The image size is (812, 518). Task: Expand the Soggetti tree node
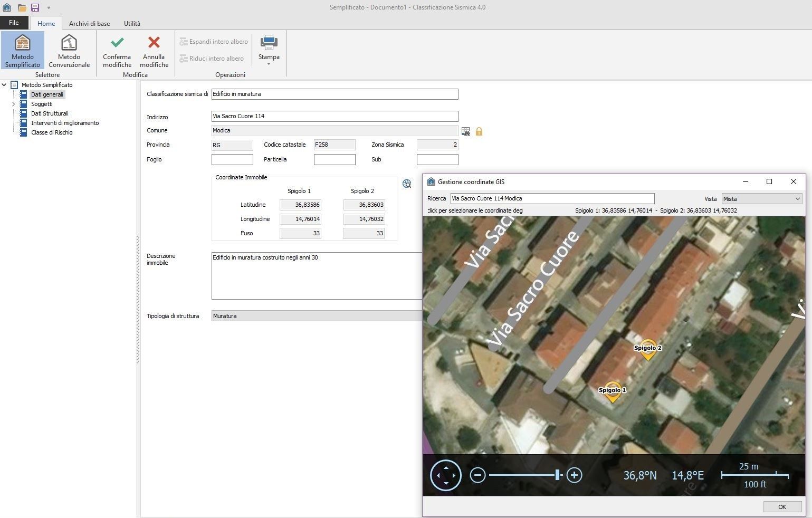(13, 104)
